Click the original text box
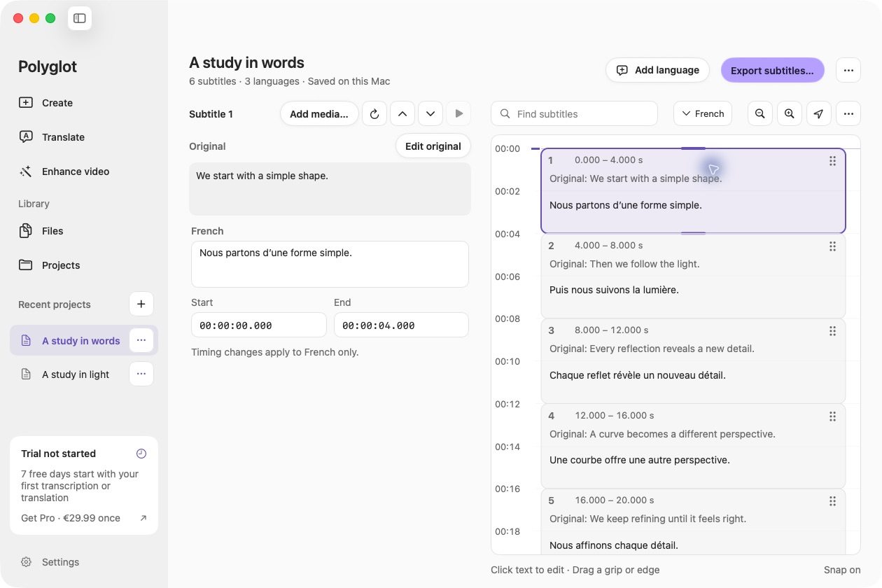The height and width of the screenshot is (588, 882). point(330,189)
